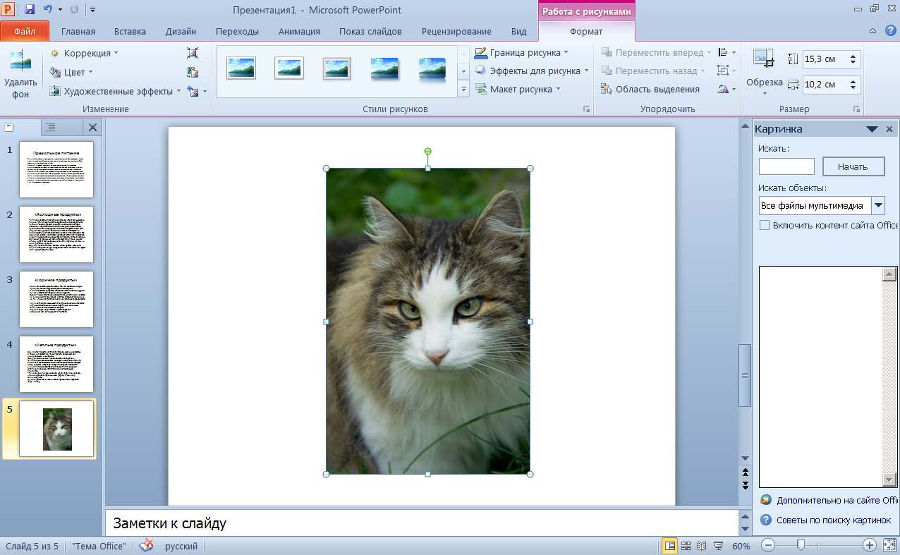Viewport: 900px width, 555px height.
Task: Switch to Slide Sorter view in status bar
Action: pos(686,546)
